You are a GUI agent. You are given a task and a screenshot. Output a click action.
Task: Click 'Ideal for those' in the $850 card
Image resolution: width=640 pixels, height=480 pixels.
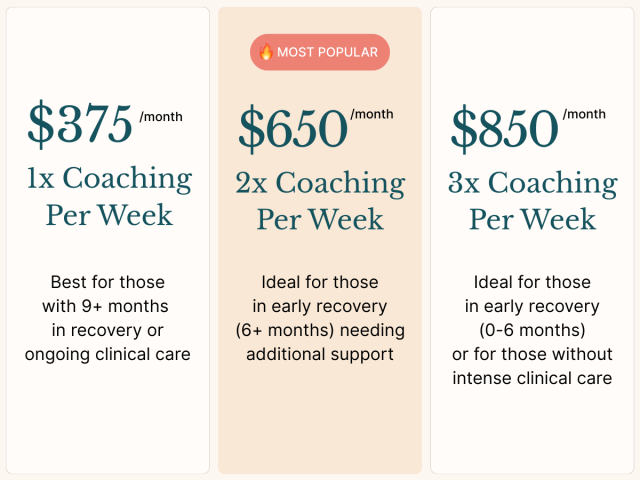click(x=532, y=282)
